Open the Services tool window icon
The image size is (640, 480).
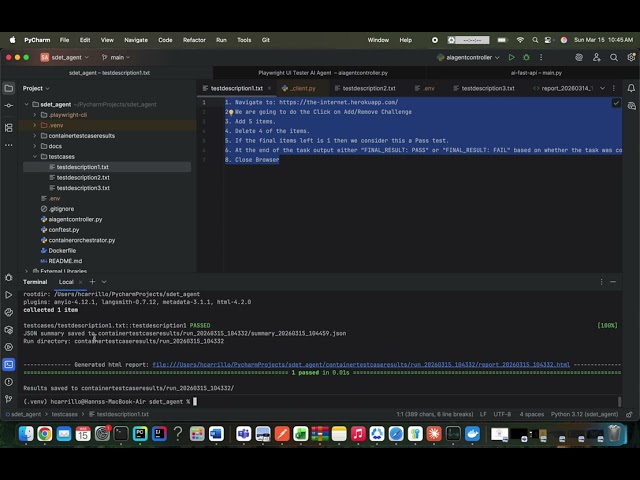9,347
